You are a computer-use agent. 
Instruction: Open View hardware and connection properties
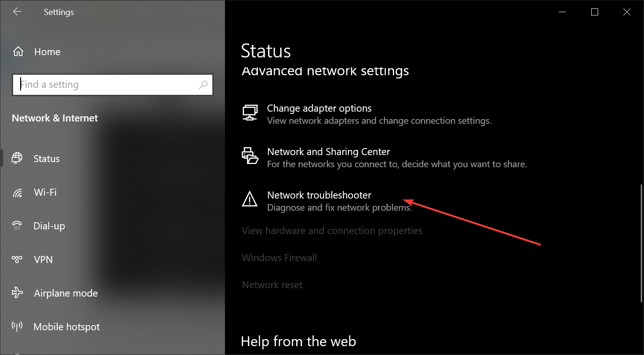pos(332,231)
